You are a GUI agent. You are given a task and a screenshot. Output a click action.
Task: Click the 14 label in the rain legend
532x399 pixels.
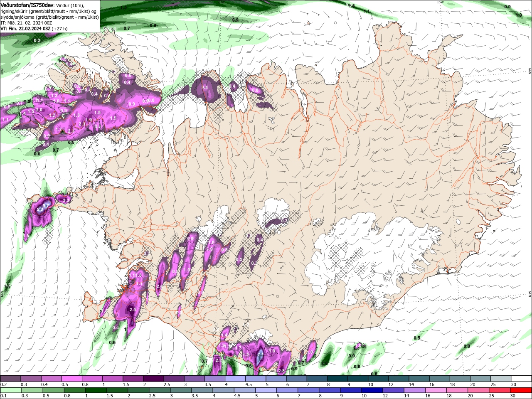tap(406, 396)
